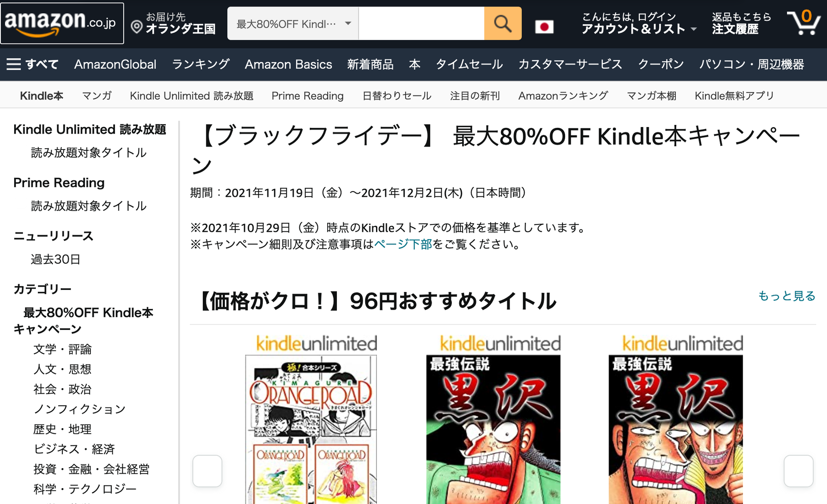The width and height of the screenshot is (827, 504).
Task: Click the orange search magnifier button
Action: [x=502, y=24]
